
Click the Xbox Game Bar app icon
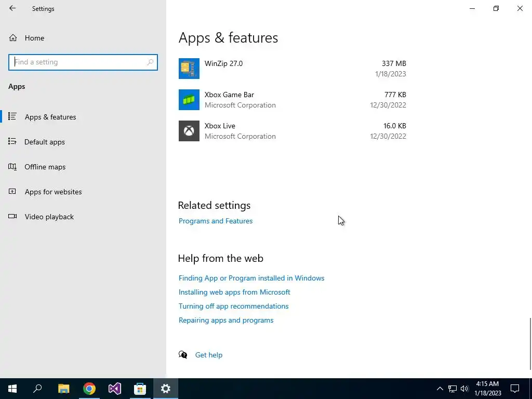(x=189, y=100)
